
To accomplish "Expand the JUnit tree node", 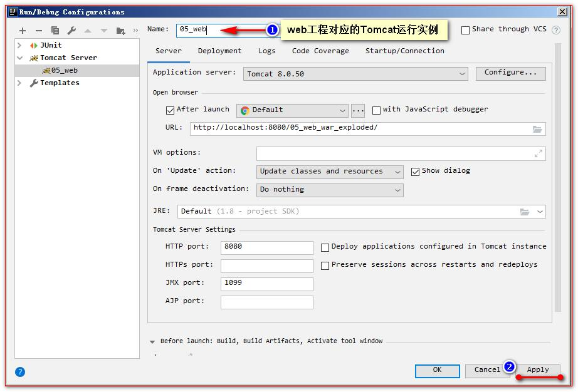I will click(x=19, y=45).
